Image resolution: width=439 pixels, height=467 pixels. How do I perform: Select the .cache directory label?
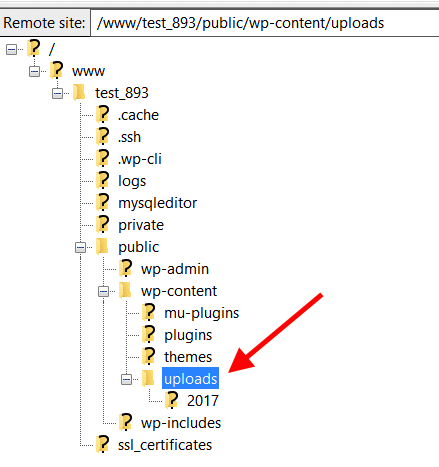pos(138,115)
